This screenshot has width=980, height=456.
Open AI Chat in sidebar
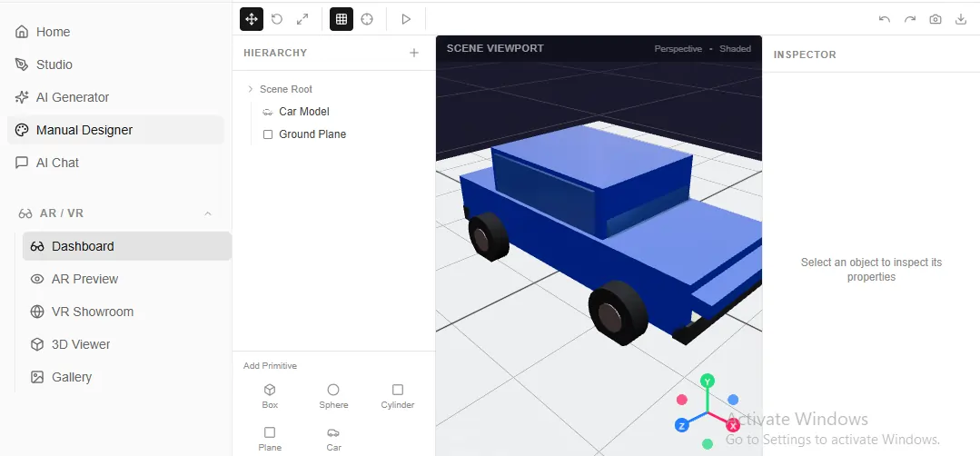115,163
